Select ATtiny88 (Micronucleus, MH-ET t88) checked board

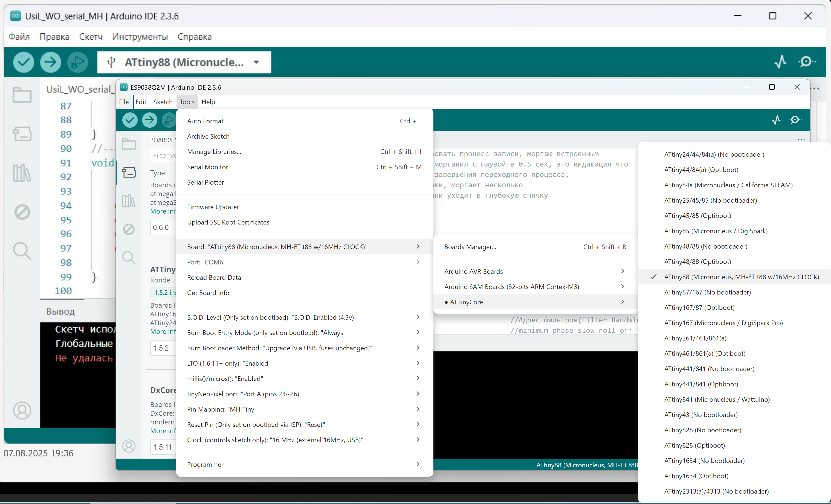pos(734,277)
